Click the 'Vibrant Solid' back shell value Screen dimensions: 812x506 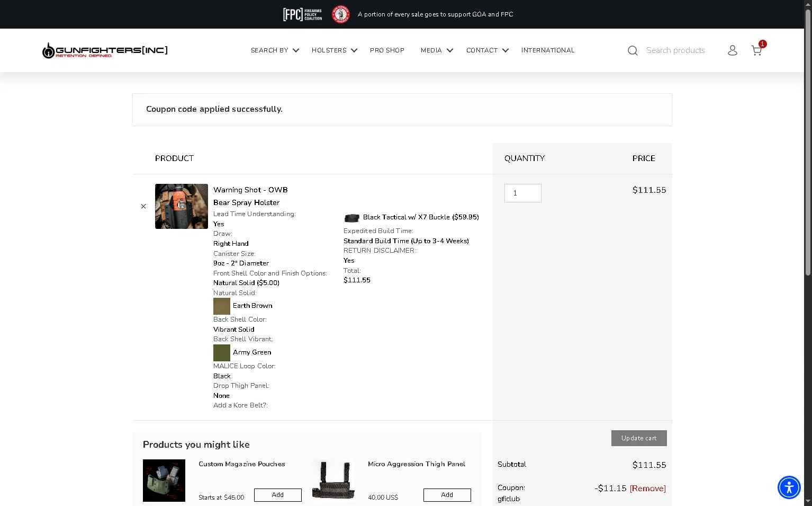pyautogui.click(x=233, y=330)
